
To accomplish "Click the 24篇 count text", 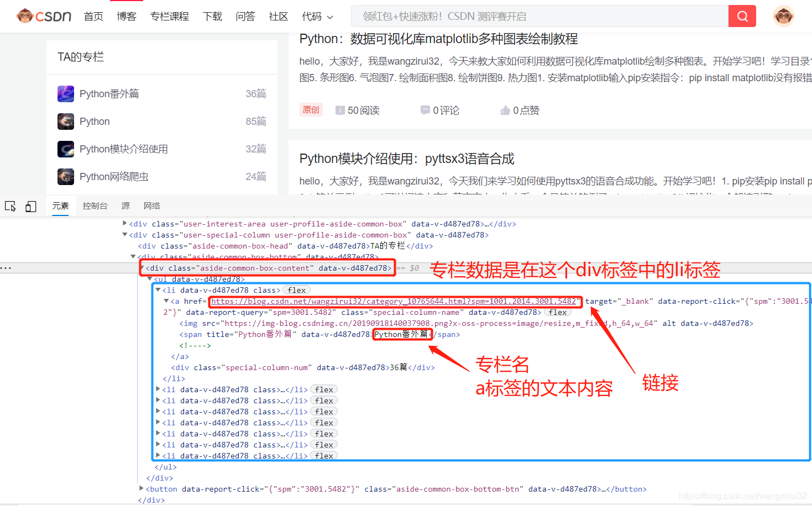I will click(256, 177).
